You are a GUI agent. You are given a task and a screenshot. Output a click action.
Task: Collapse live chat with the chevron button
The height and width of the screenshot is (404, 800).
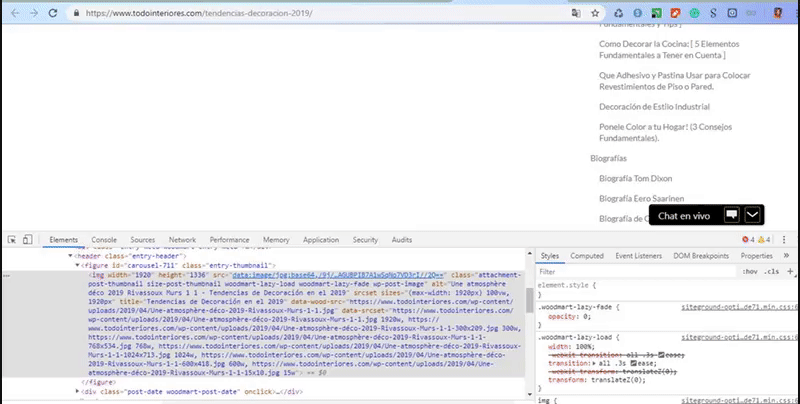coord(753,215)
